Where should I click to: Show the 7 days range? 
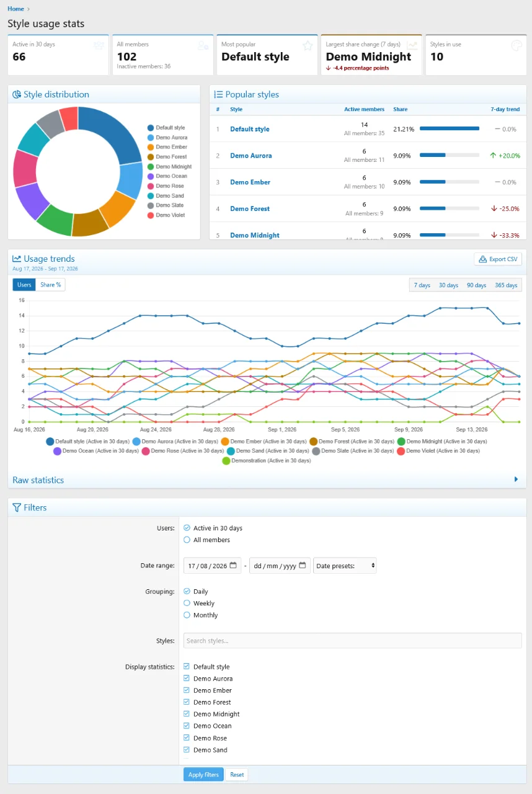coord(422,285)
